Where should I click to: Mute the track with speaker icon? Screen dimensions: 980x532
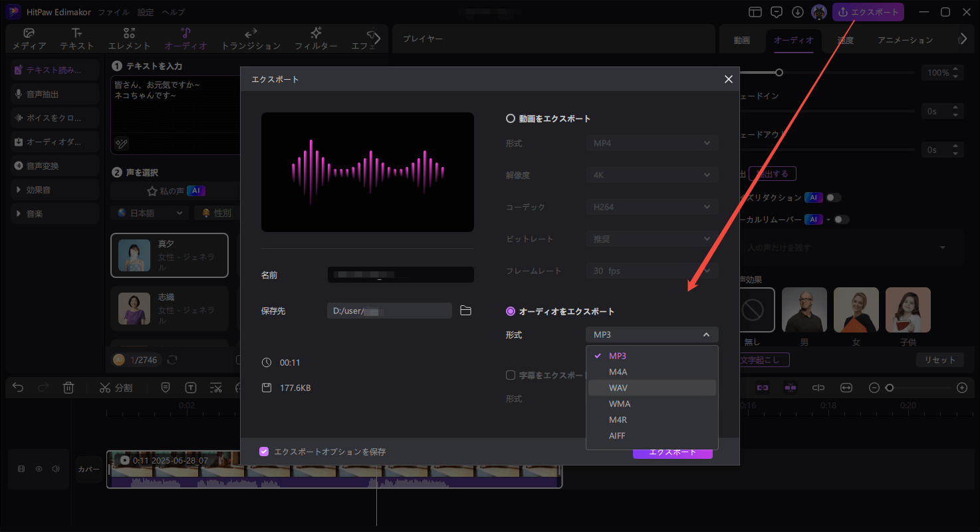(56, 469)
